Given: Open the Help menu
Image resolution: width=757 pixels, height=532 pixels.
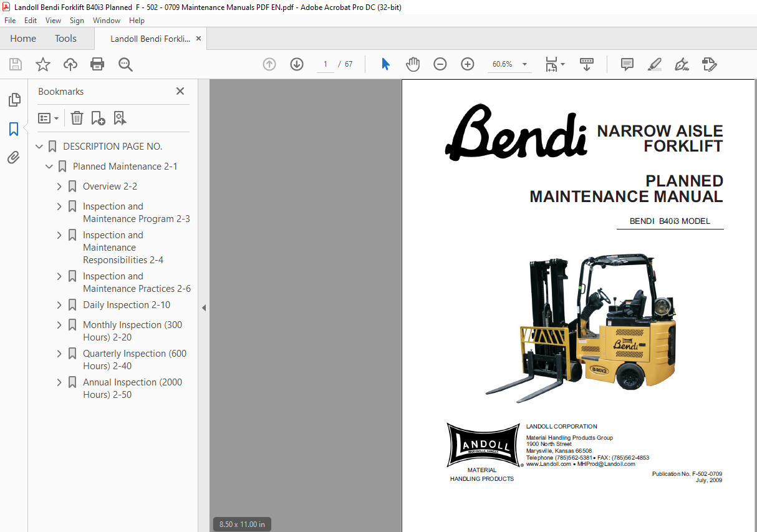Looking at the screenshot, I should 137,21.
